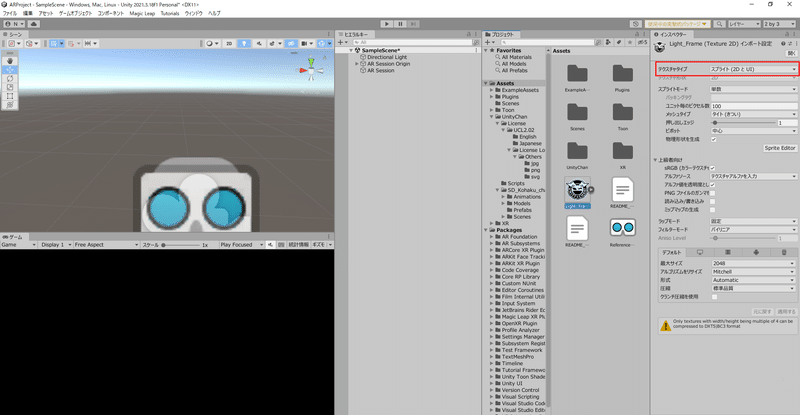800x415 pixels.
Task: Toggle the Generate Mipmaps checkbox
Action: 713,210
